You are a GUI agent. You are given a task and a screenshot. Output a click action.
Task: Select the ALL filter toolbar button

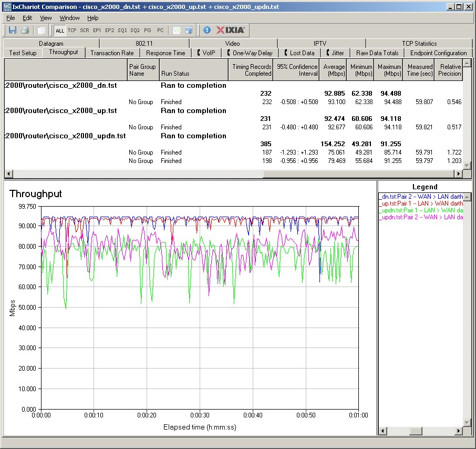60,30
